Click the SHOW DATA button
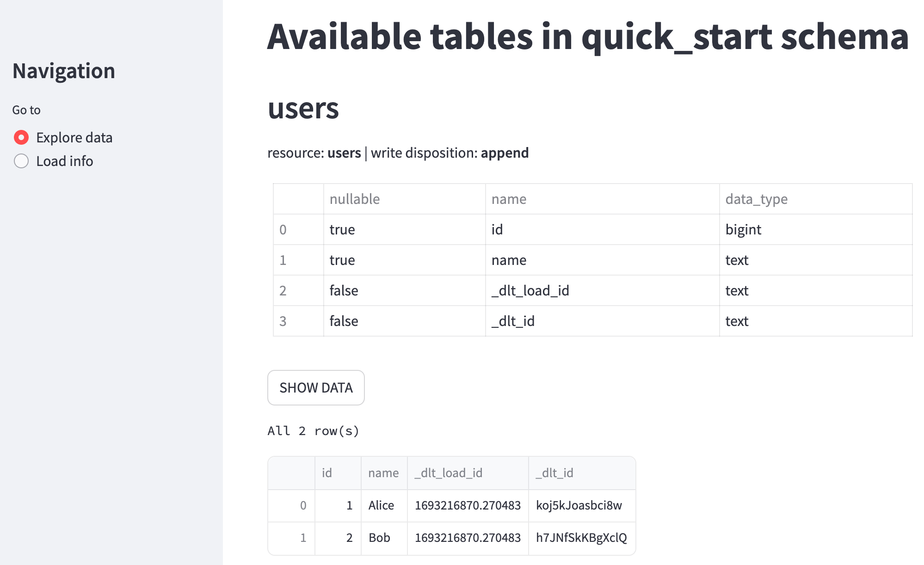The height and width of the screenshot is (565, 924). (316, 387)
